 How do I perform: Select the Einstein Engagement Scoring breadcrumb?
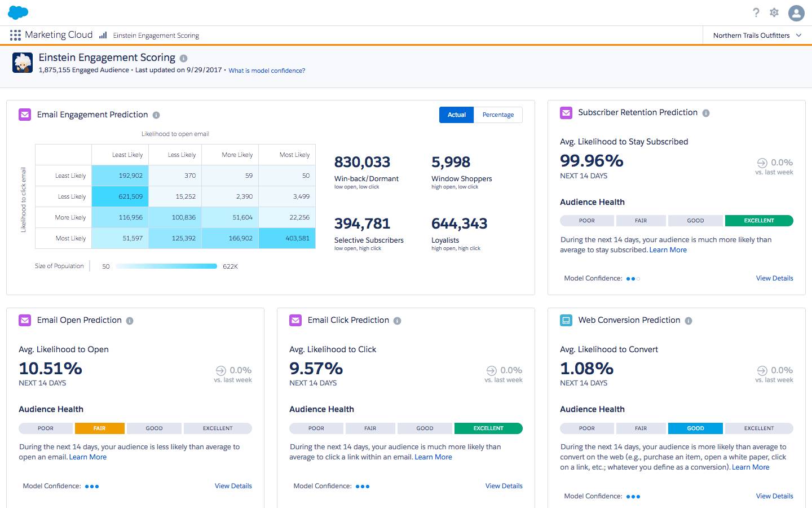156,35
